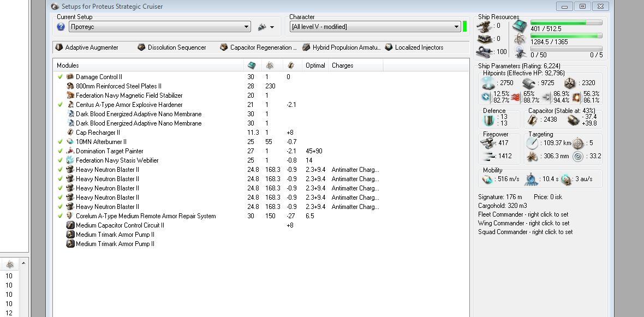Click the volley damage icon showing 1412
The height and width of the screenshot is (317, 644).
(x=488, y=156)
